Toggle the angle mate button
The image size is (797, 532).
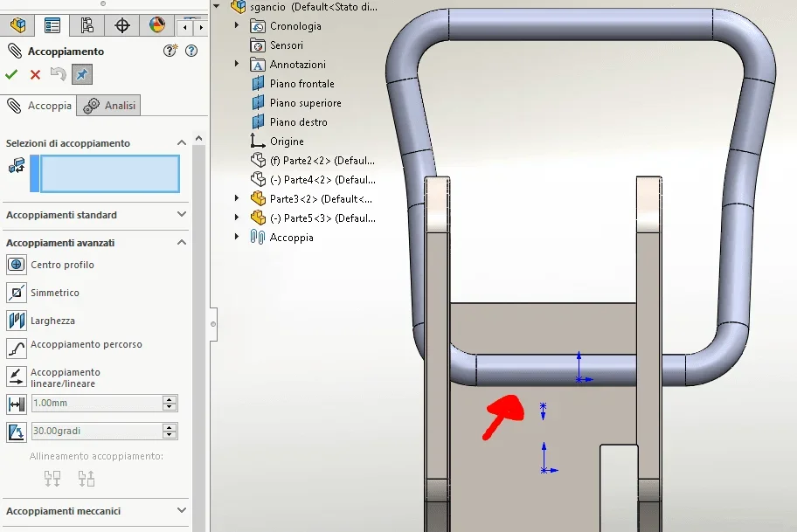[x=17, y=432]
